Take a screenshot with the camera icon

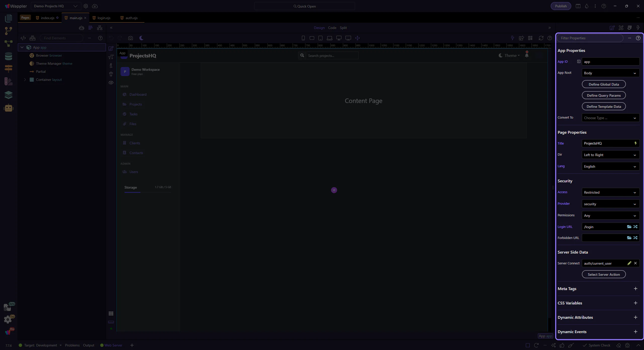[130, 38]
